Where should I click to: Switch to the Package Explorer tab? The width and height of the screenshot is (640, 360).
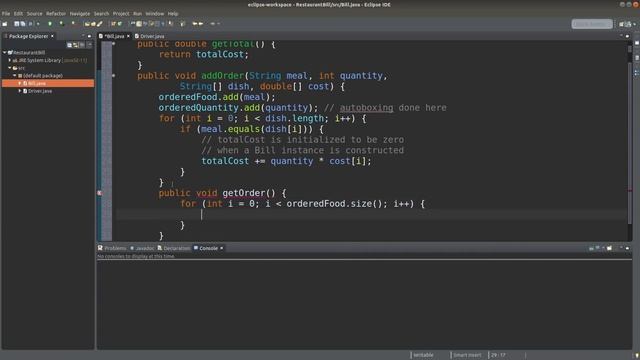(x=28, y=36)
